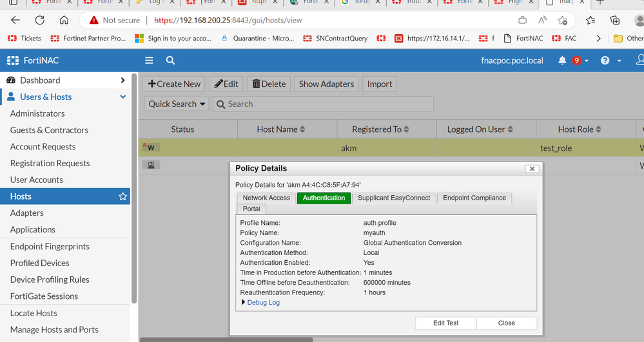Reload the page with refresh icon

click(40, 20)
